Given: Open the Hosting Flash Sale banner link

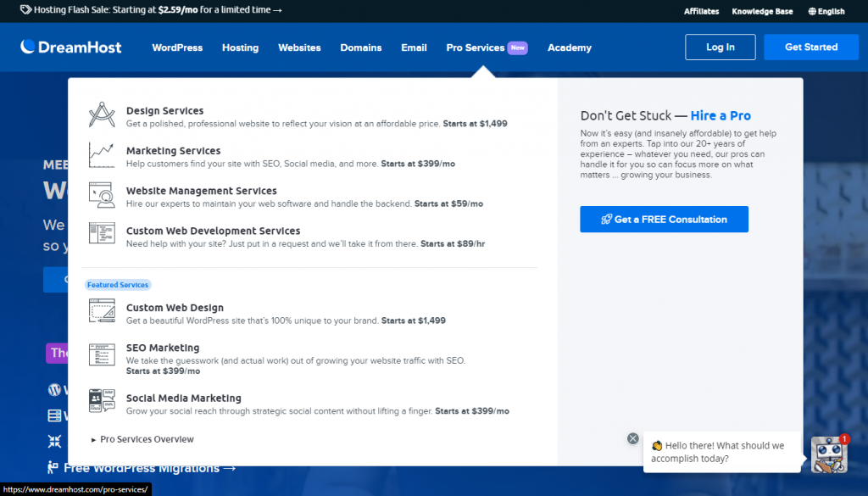Looking at the screenshot, I should [x=151, y=9].
